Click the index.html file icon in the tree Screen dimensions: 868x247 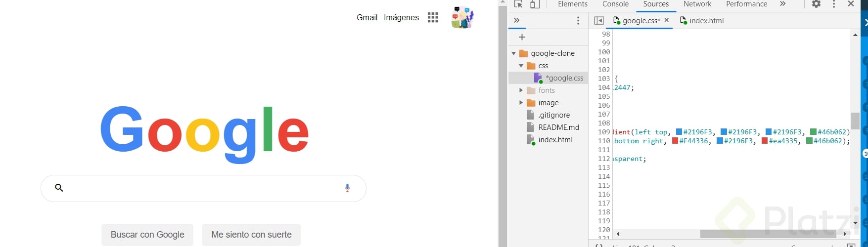pos(531,140)
